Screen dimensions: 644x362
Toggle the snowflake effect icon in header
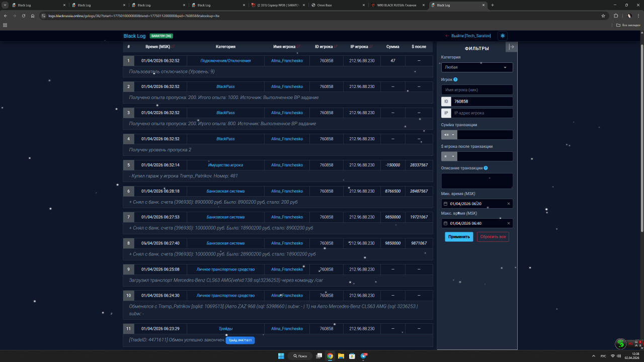[502, 36]
